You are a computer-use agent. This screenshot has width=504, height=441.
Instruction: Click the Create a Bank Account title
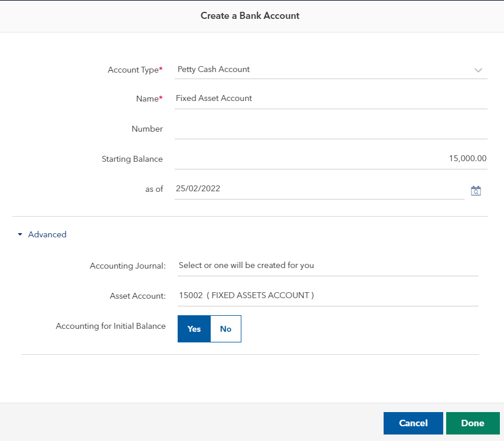pos(250,16)
